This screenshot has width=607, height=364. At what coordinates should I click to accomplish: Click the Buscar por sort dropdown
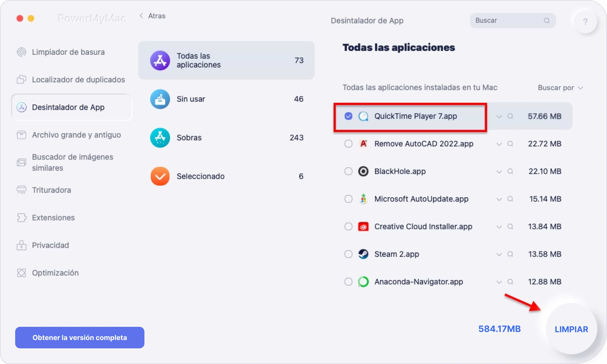point(559,88)
